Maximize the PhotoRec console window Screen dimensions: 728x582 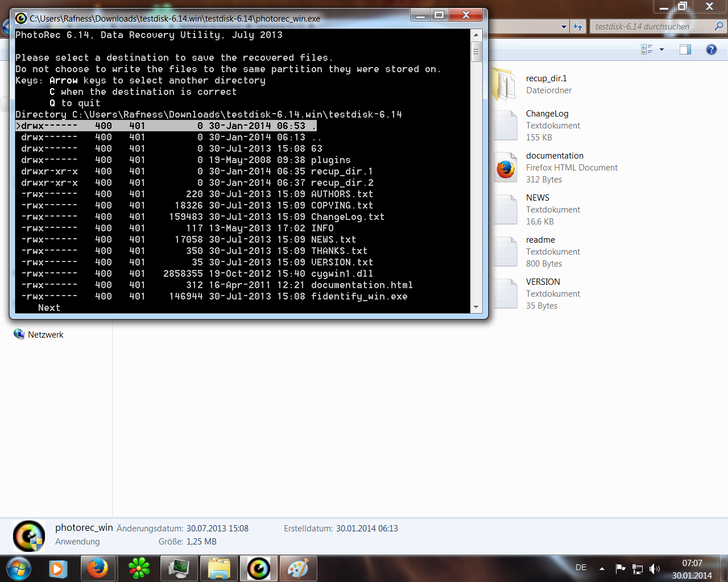click(x=439, y=15)
